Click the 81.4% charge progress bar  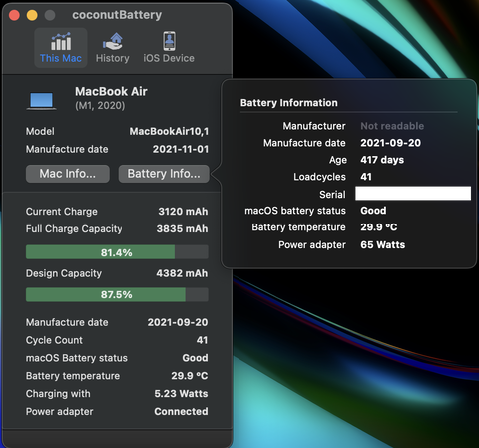tap(117, 252)
